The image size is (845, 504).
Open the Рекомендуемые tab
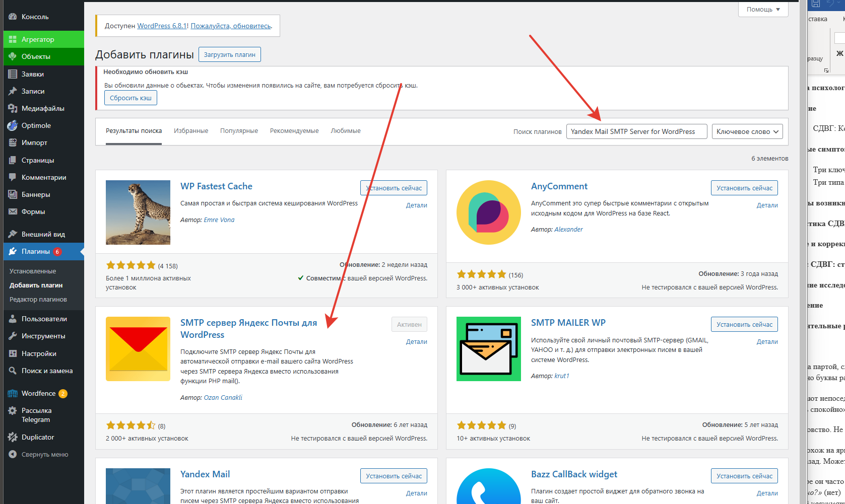point(294,131)
